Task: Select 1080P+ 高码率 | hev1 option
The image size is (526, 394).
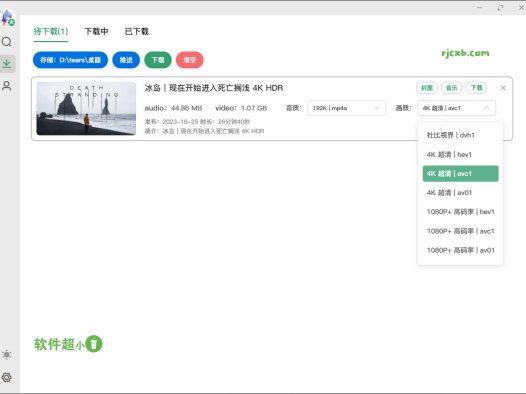Action: point(460,212)
